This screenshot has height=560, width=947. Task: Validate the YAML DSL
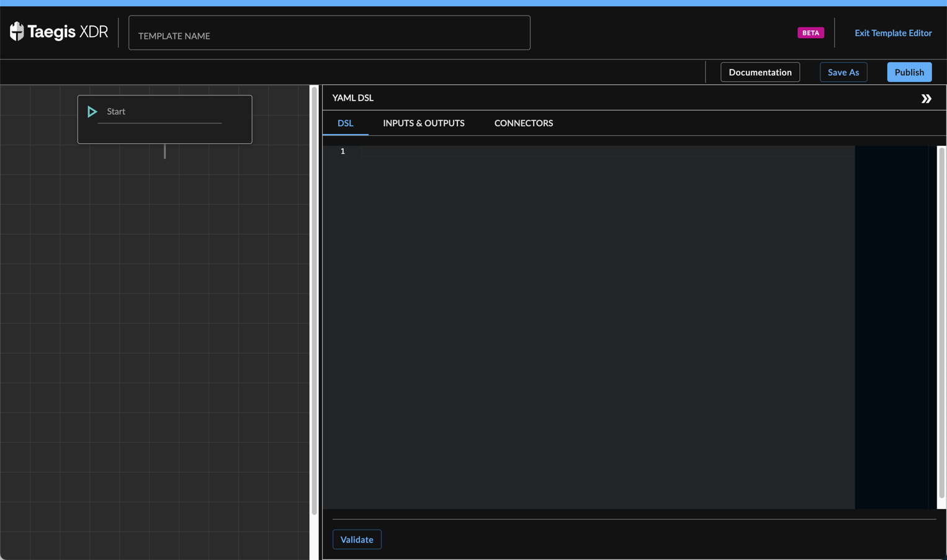(x=357, y=540)
